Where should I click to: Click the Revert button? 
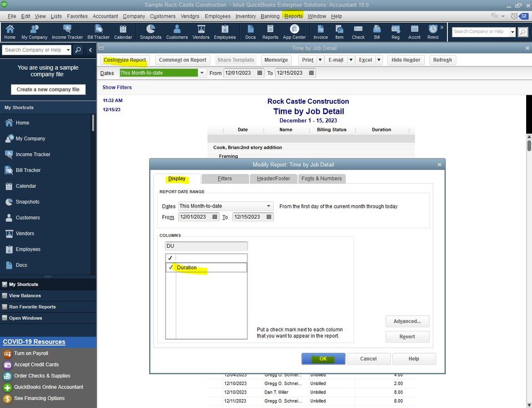407,337
